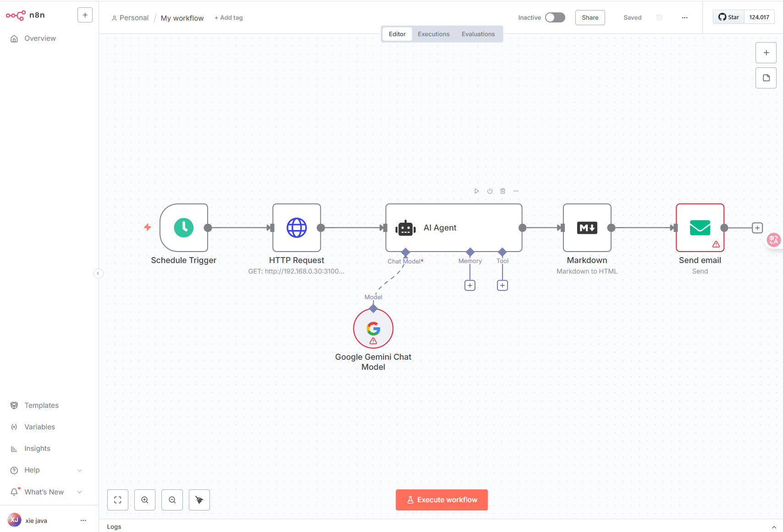Click the Execute workflow button
The width and height of the screenshot is (783, 532).
click(x=441, y=500)
